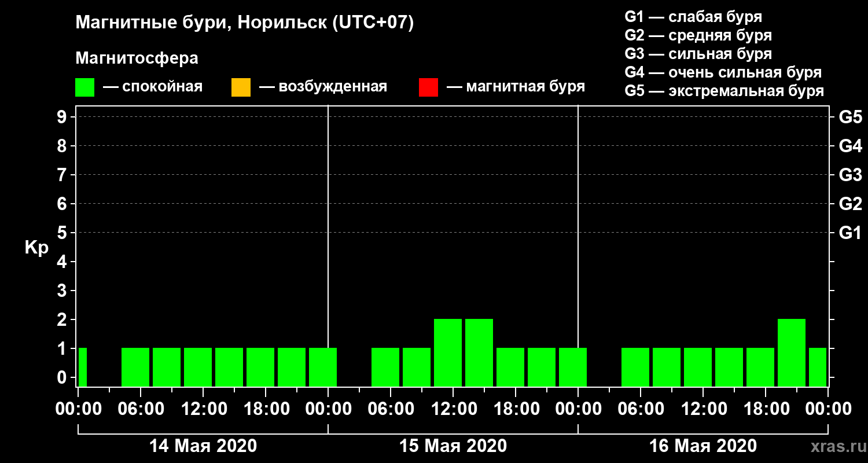Click the '14 Мая 2020' date label
This screenshot has width=868, height=463.
[x=203, y=446]
